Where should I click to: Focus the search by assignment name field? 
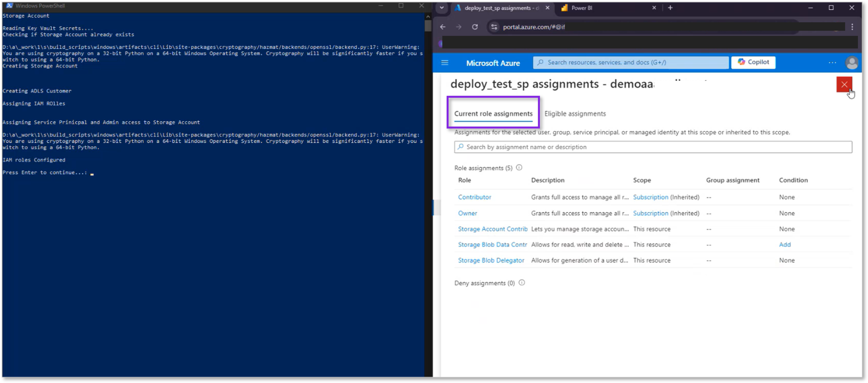[653, 147]
